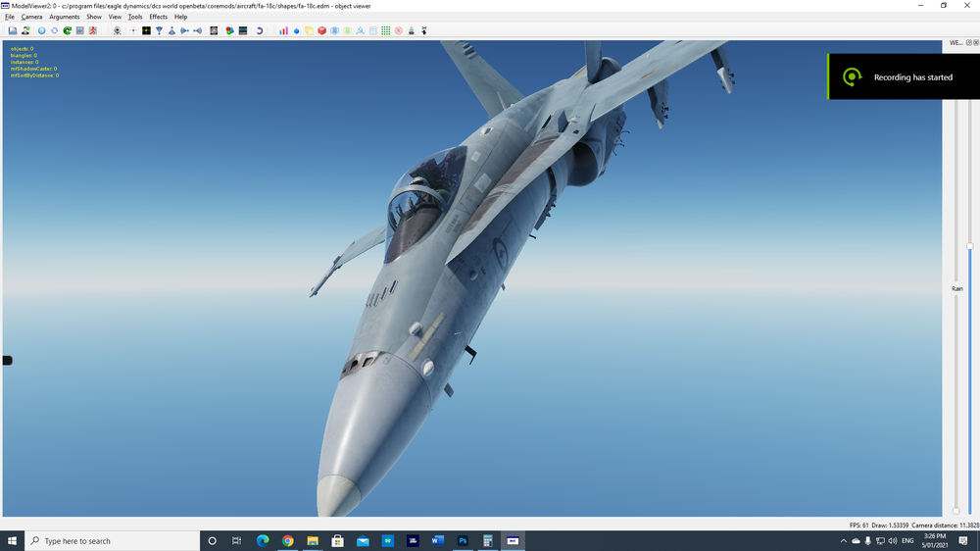
Task: Click the black square yellow cross icon
Action: pos(146,30)
